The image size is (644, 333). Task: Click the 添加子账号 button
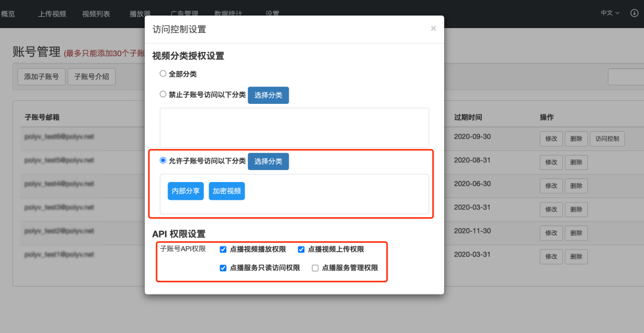pos(41,77)
